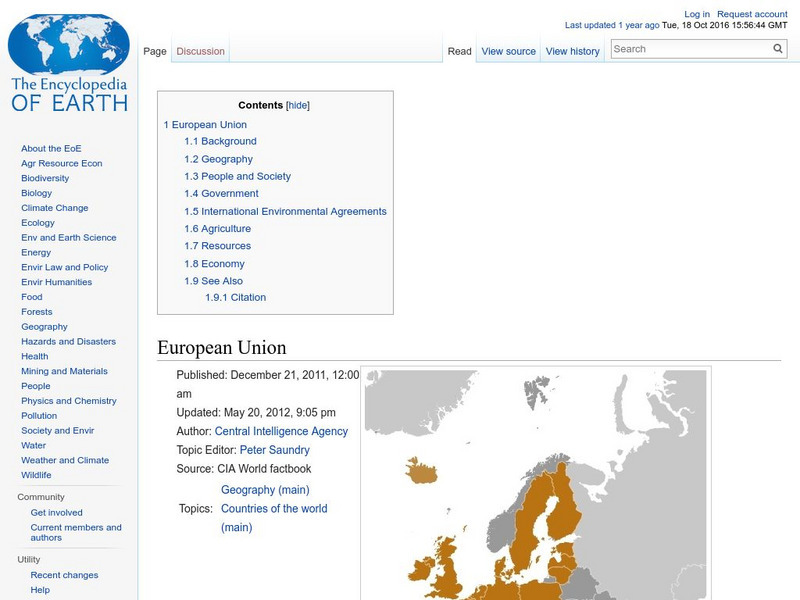Open Biodiversity from the sidebar
This screenshot has height=600, width=800.
coord(45,177)
